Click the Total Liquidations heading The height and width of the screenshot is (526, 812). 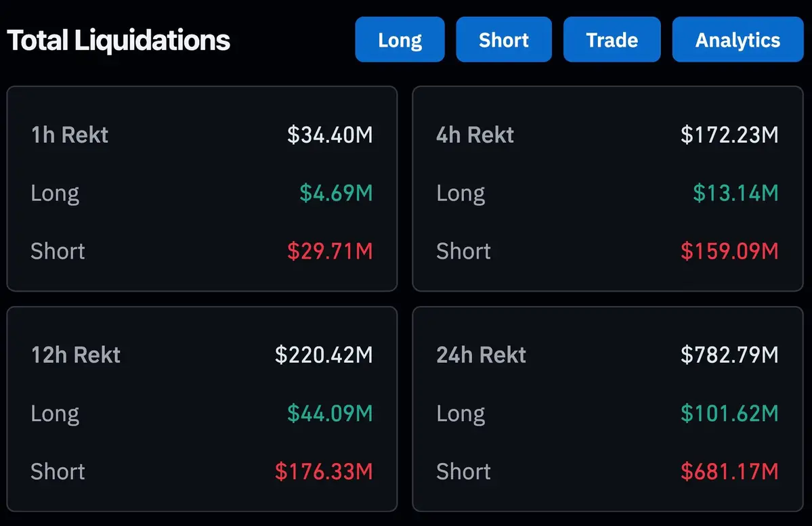119,39
